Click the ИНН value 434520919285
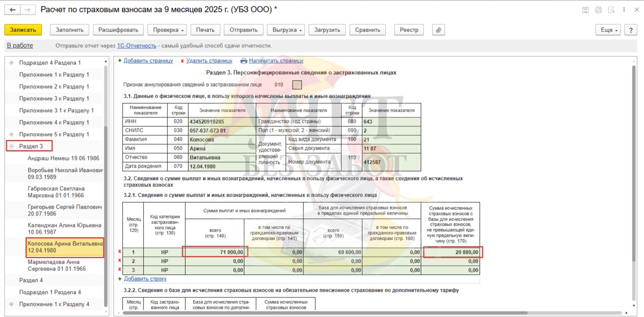Screen dimensions: 644x317 [222, 122]
